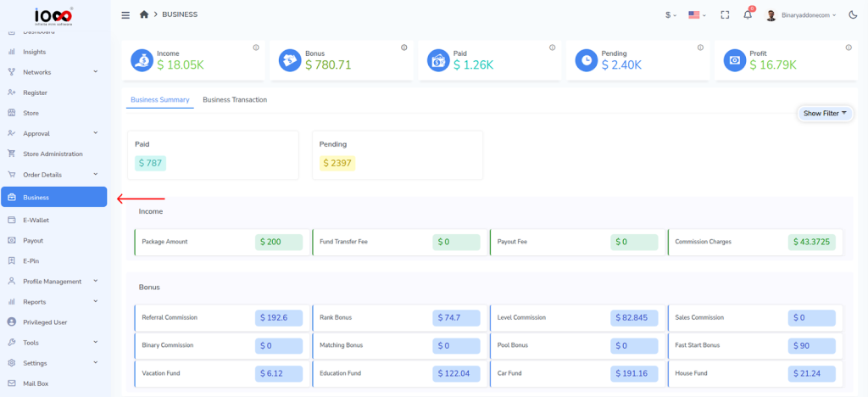Screen dimensions: 868x397
Task: Go to Payout in the sidebar
Action: 33,240
